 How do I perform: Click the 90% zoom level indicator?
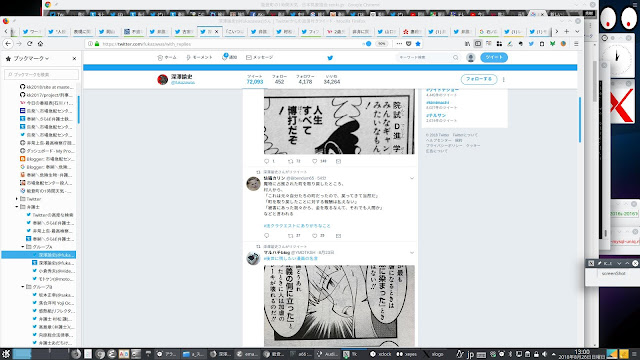coord(381,44)
